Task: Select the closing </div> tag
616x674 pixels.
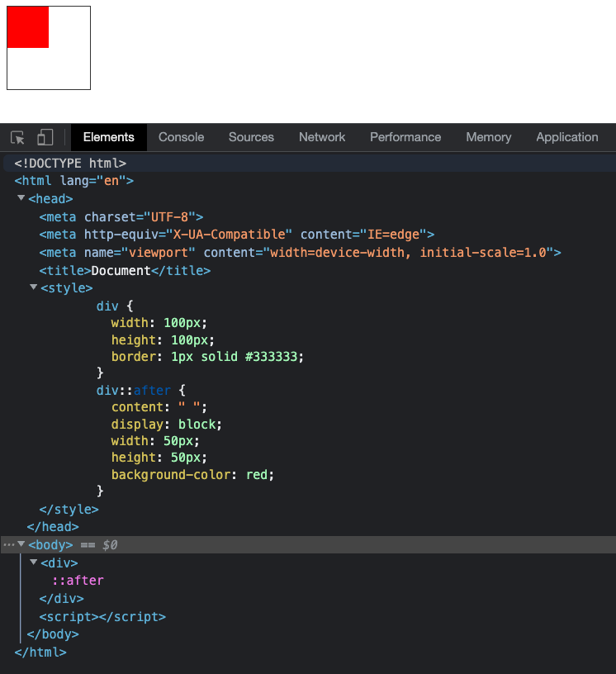Action: (x=61, y=599)
